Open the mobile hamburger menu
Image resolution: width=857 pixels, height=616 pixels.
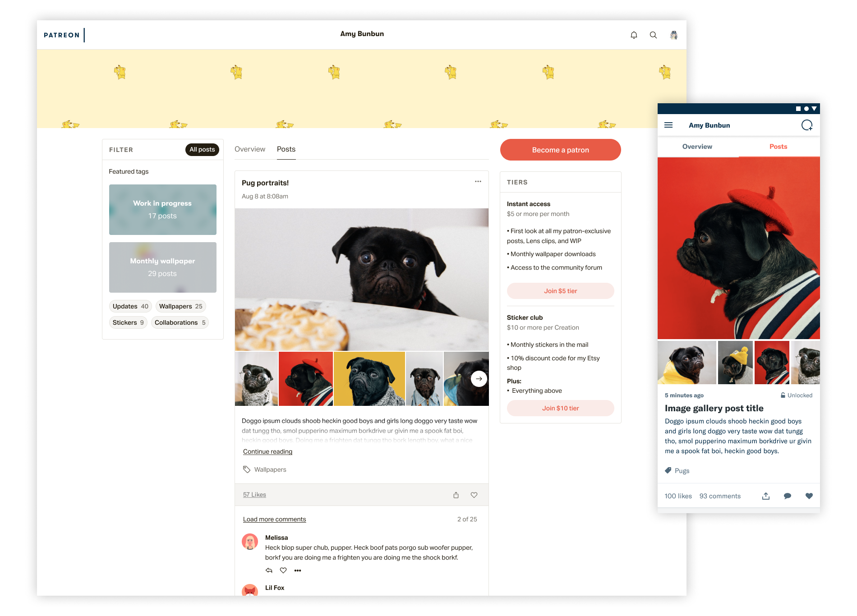click(668, 125)
